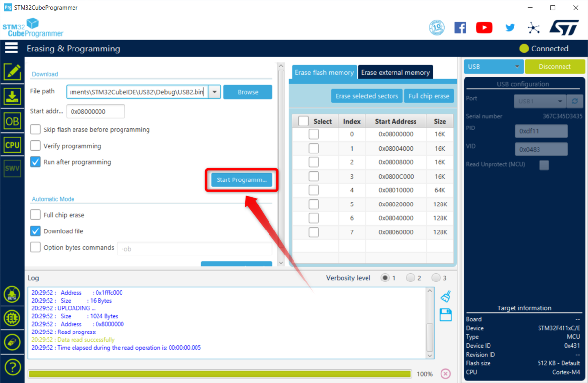Click Full chip erase button

click(x=429, y=96)
